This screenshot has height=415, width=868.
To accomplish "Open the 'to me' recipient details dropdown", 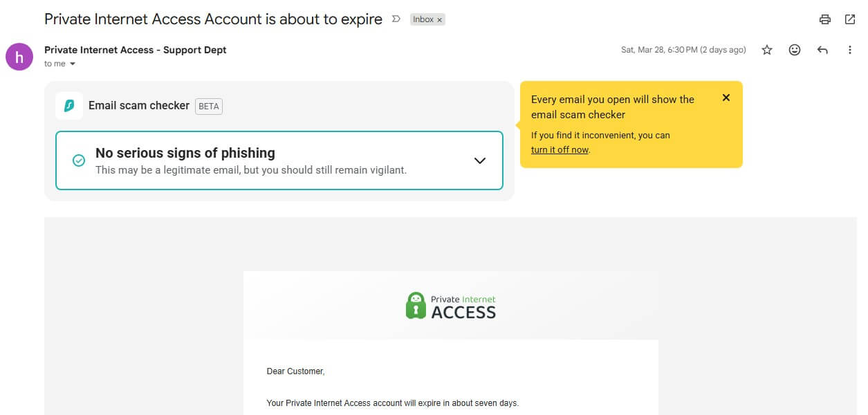I will (59, 63).
